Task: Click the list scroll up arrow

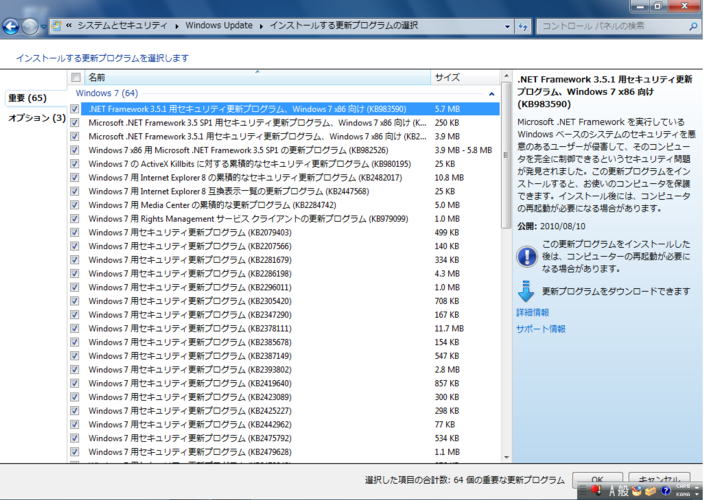Action: tap(506, 77)
